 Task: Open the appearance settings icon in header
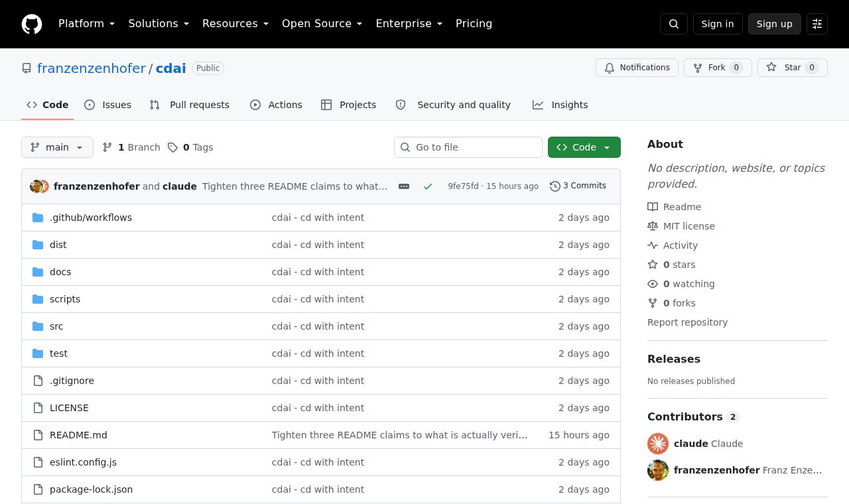click(x=817, y=24)
